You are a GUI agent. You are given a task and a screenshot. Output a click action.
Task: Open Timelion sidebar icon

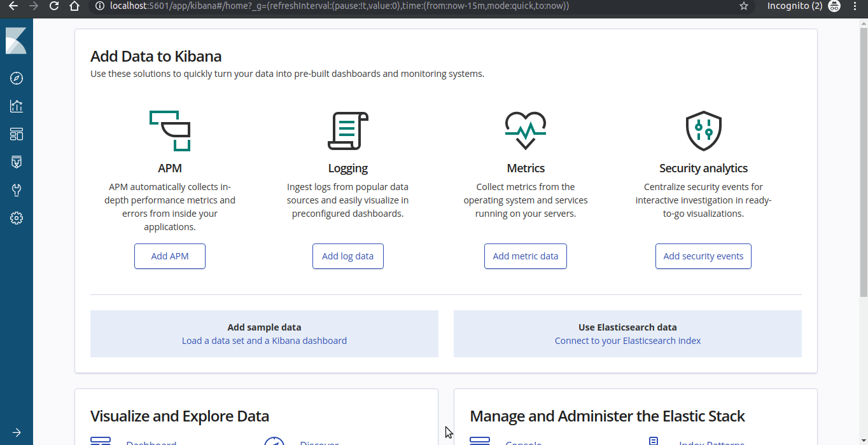pyautogui.click(x=17, y=162)
